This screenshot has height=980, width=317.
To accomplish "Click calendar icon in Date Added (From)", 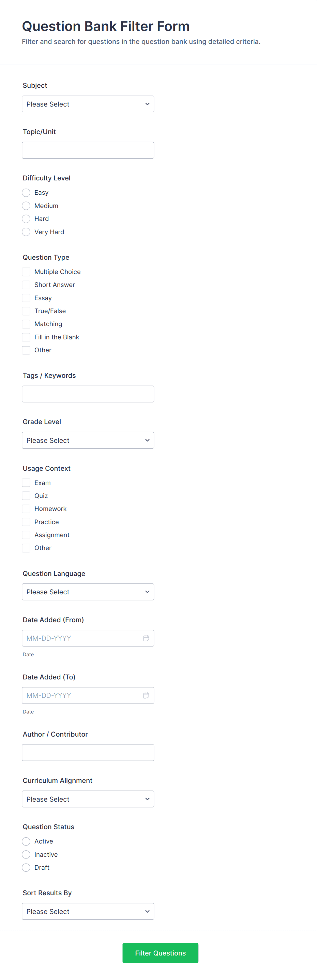I will [x=146, y=638].
